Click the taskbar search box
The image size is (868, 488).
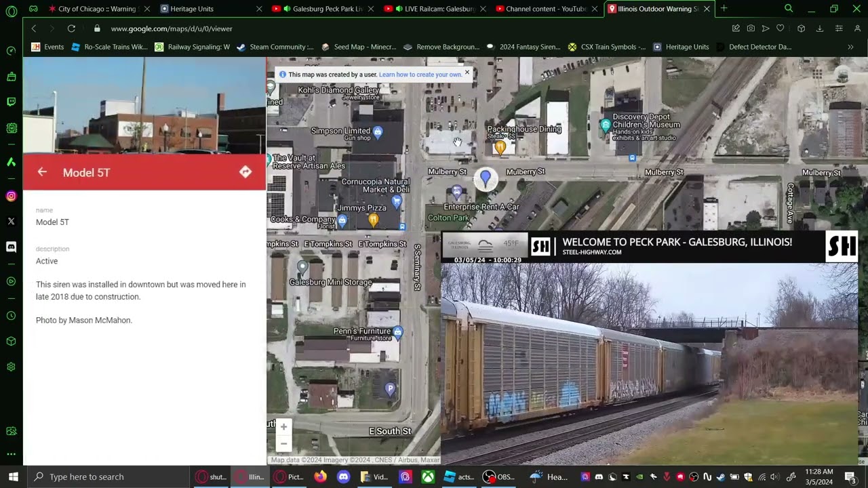point(108,476)
